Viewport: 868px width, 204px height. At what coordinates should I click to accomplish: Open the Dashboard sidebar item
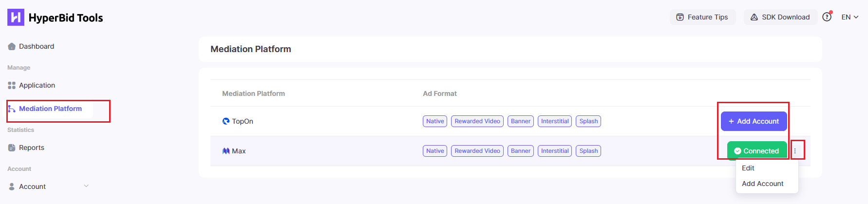(36, 46)
